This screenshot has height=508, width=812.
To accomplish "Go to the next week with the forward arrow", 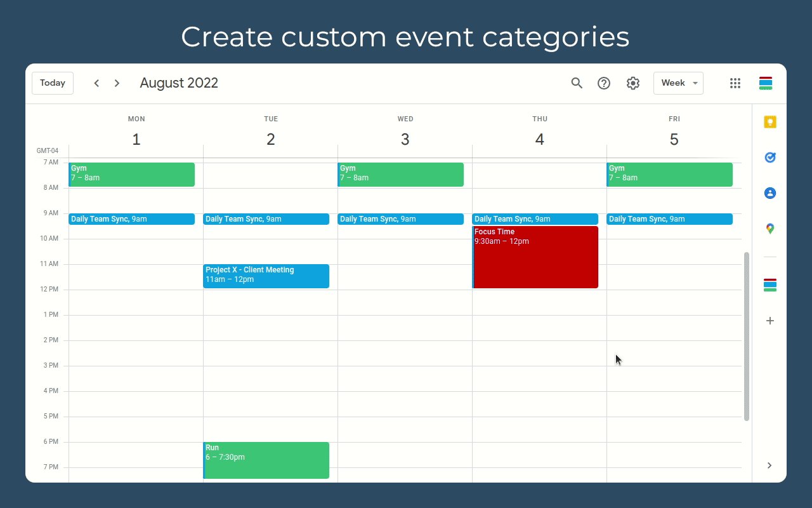I will click(x=117, y=83).
